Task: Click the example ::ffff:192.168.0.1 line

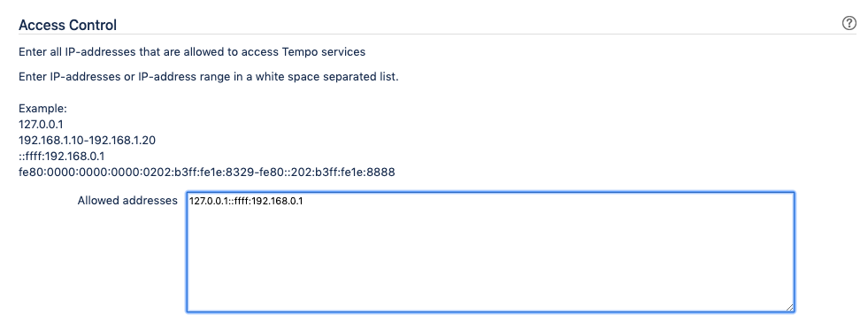Action: coord(61,157)
